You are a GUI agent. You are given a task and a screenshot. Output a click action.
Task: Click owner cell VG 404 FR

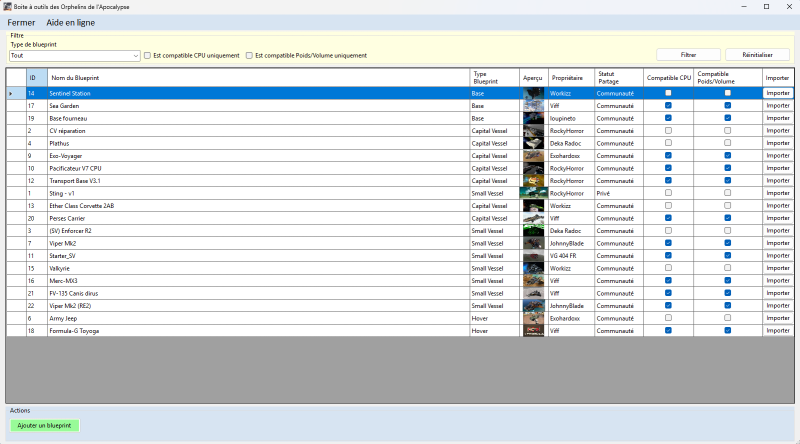click(571, 256)
